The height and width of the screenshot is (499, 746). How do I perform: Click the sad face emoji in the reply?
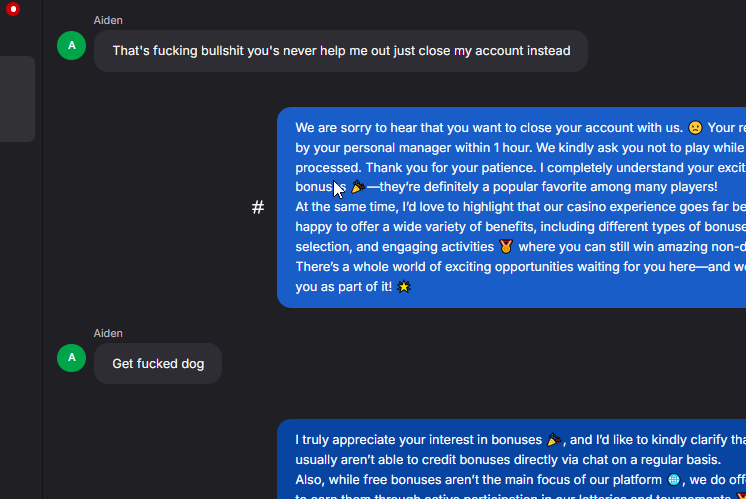pos(695,128)
